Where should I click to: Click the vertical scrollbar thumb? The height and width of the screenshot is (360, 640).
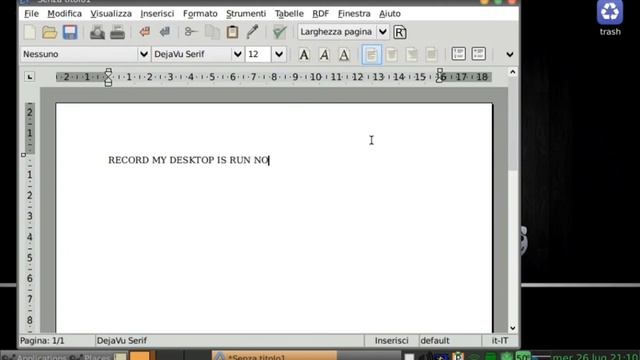513,124
